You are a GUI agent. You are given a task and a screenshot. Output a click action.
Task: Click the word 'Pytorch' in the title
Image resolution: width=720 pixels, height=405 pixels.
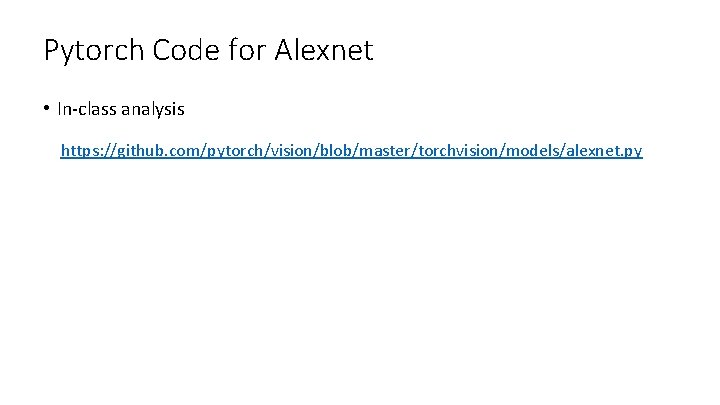pyautogui.click(x=94, y=51)
